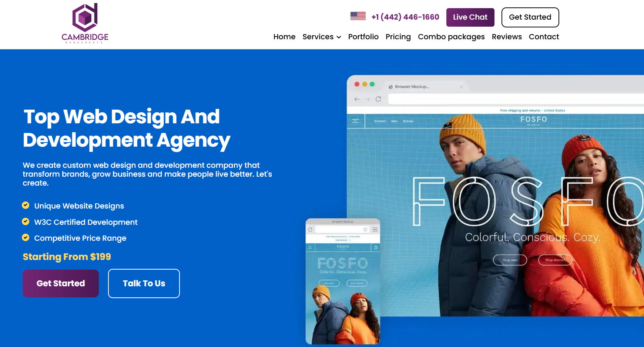Click the reload icon in browser mockup

(x=378, y=99)
